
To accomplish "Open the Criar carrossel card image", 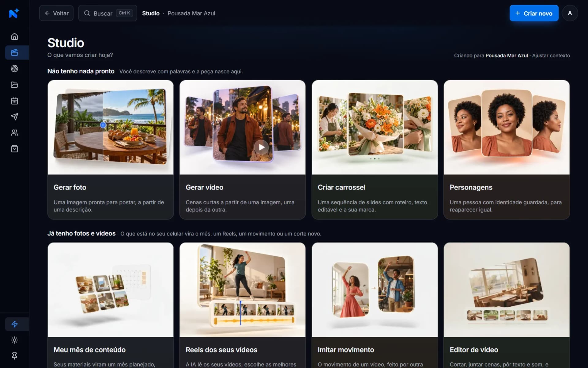I will 375,127.
